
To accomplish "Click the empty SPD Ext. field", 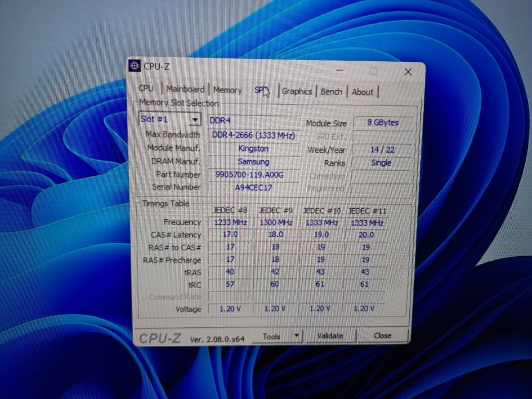I will tap(383, 136).
